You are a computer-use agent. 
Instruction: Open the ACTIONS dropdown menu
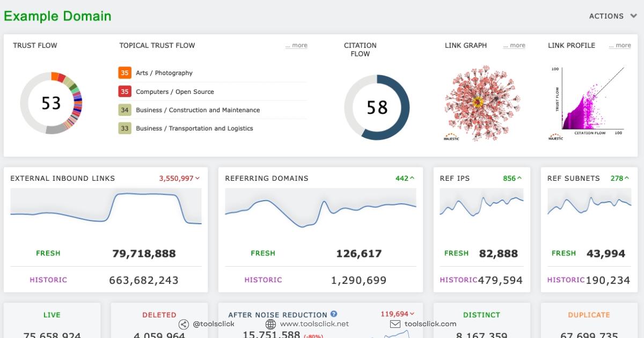click(x=613, y=16)
